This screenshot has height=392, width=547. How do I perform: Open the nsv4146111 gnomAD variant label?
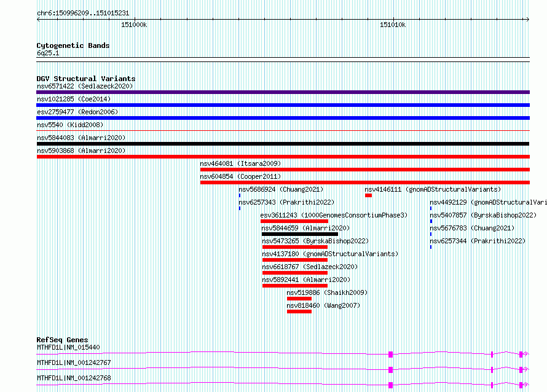click(x=433, y=189)
